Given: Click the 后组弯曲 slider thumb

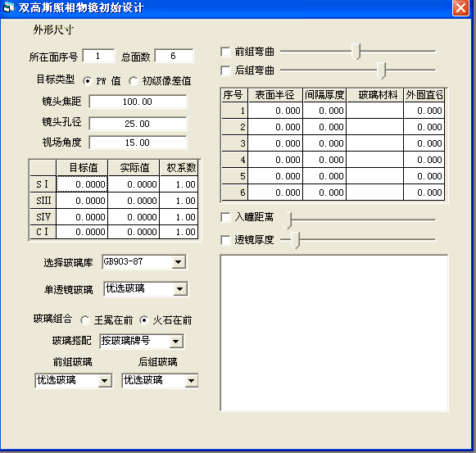Looking at the screenshot, I should coord(381,70).
